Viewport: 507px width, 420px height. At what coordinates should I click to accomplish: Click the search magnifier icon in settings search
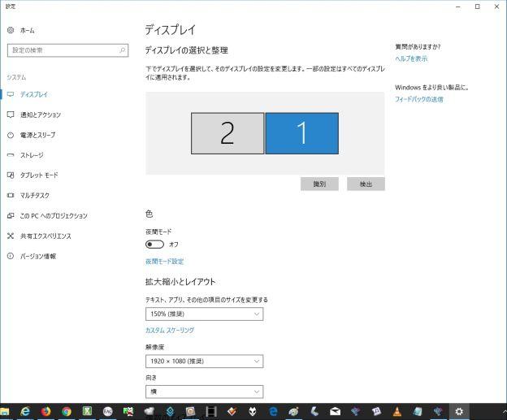(122, 50)
